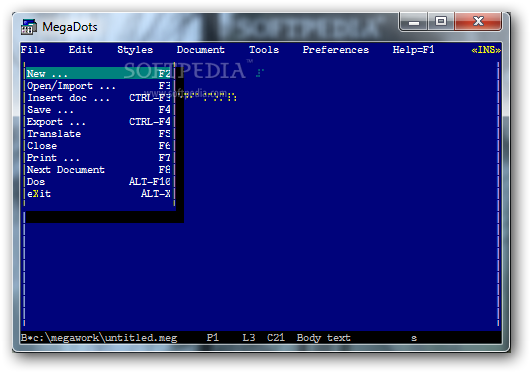
Task: Select Print ... menu entry
Action: pos(99,158)
